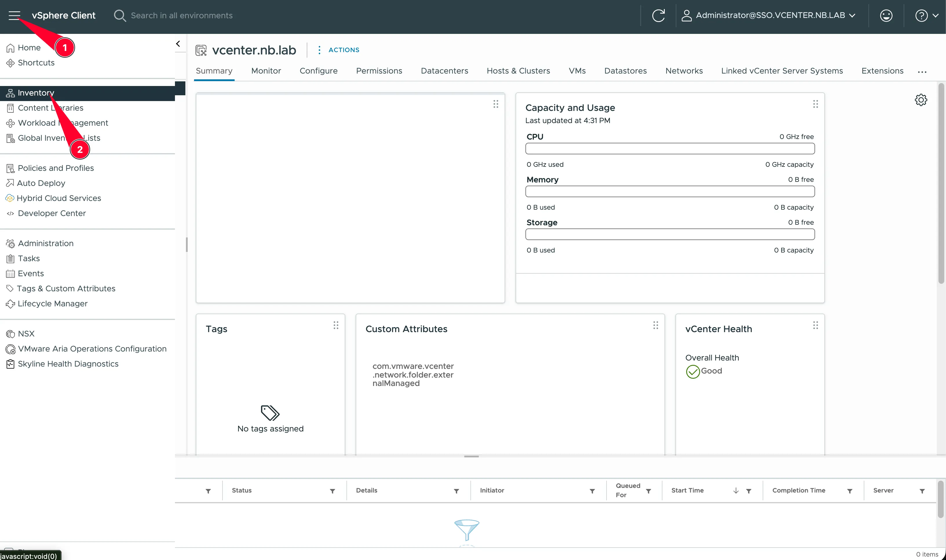This screenshot has height=560, width=946.
Task: Filter the Details column
Action: [x=456, y=491]
